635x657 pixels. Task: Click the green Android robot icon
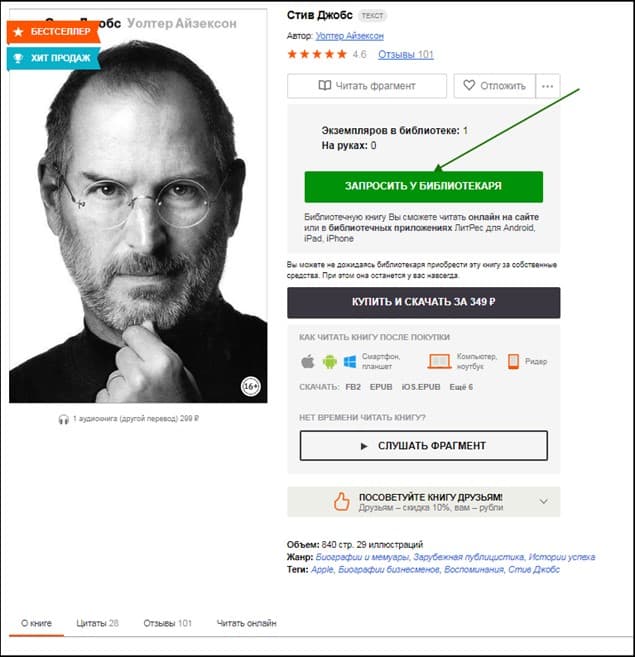point(329,361)
